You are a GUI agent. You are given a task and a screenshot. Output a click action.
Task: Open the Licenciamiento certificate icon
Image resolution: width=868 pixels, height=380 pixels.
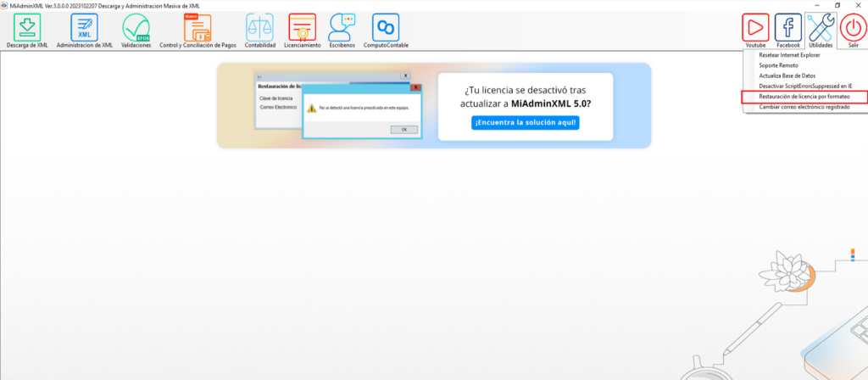tap(303, 31)
